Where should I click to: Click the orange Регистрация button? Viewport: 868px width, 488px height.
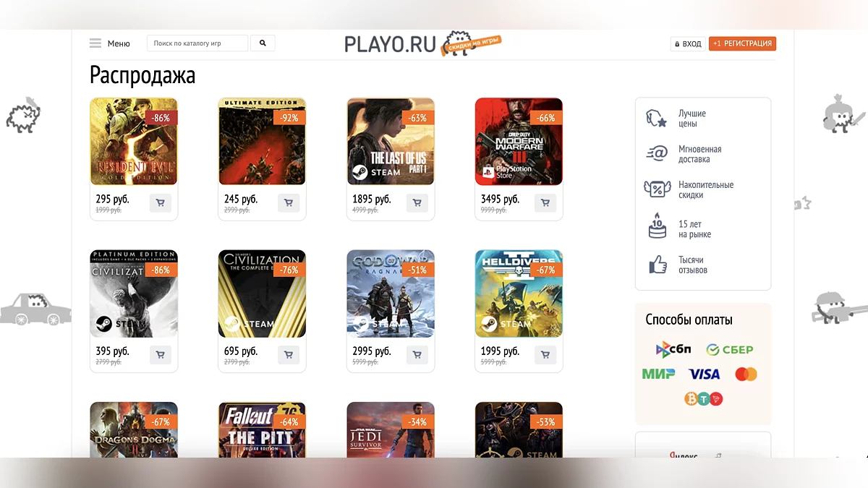point(742,44)
